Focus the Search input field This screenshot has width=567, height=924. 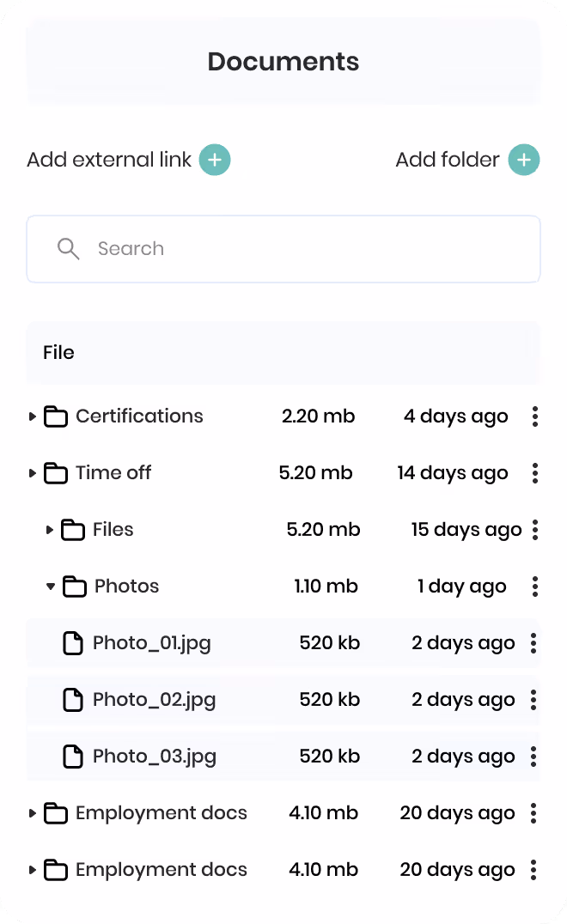pyautogui.click(x=283, y=249)
